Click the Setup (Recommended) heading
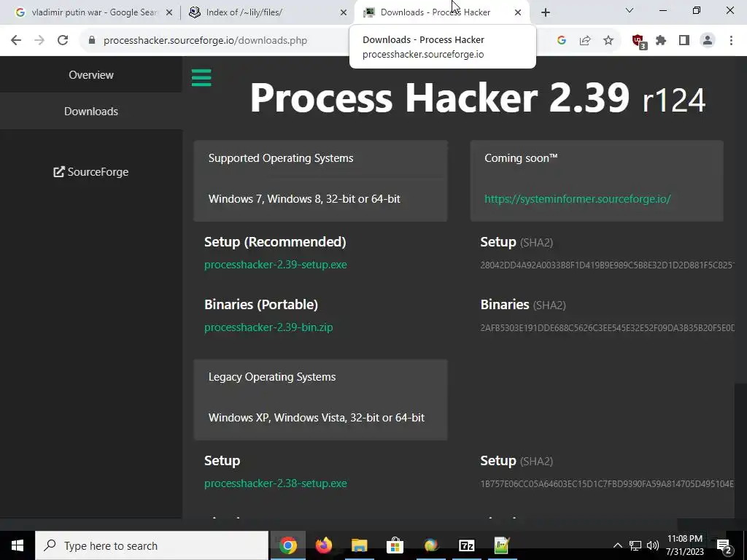This screenshot has width=747, height=560. pos(275,242)
